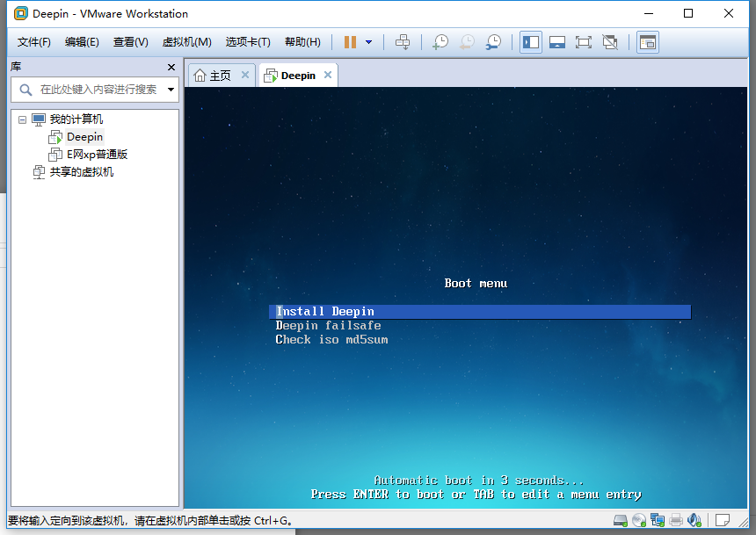Maximize the VMware Workstation window
The image size is (756, 535).
688,13
